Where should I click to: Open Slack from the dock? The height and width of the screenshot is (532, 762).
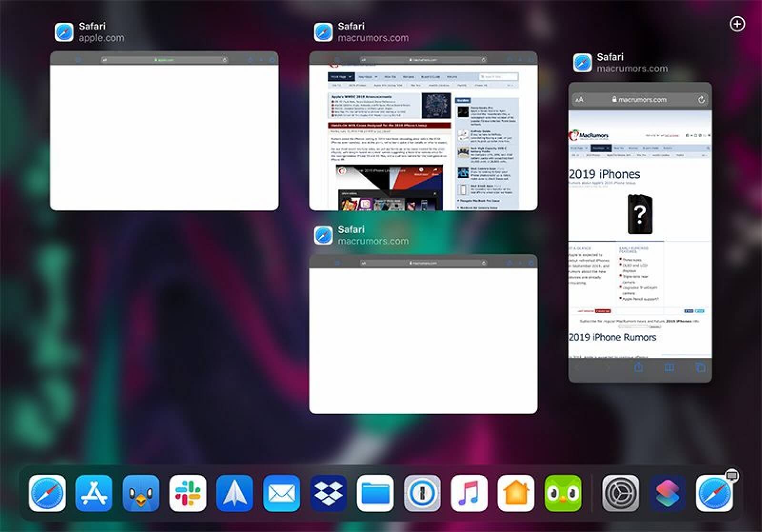pyautogui.click(x=188, y=493)
